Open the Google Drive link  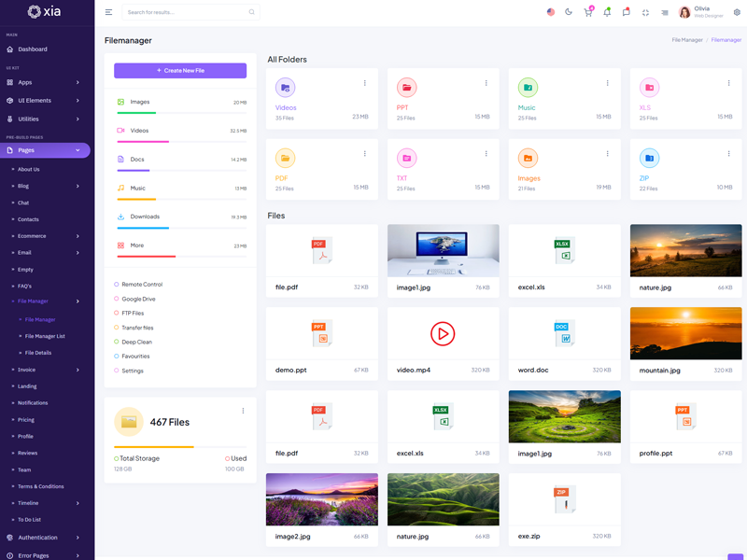coord(138,299)
